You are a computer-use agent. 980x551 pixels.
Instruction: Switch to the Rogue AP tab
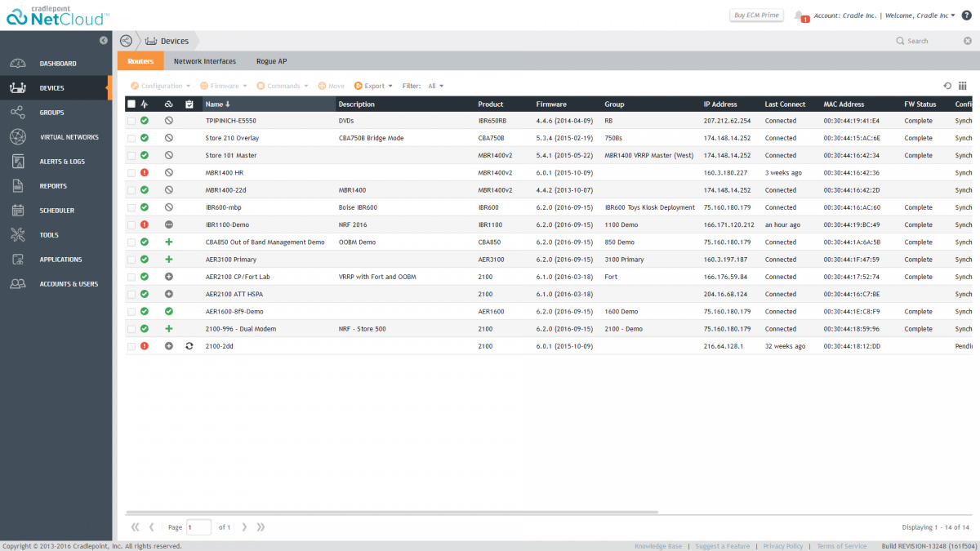271,61
